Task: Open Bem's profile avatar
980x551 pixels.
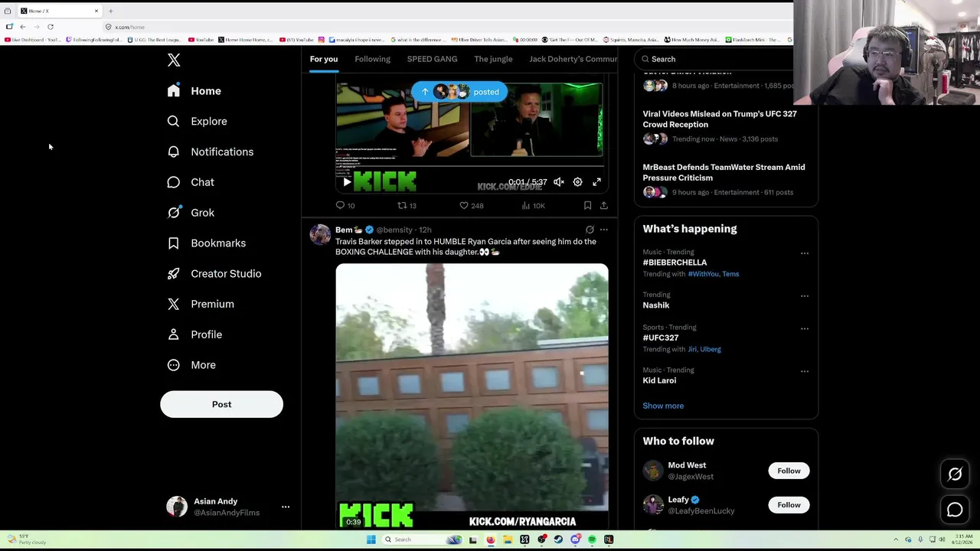Action: [x=320, y=233]
